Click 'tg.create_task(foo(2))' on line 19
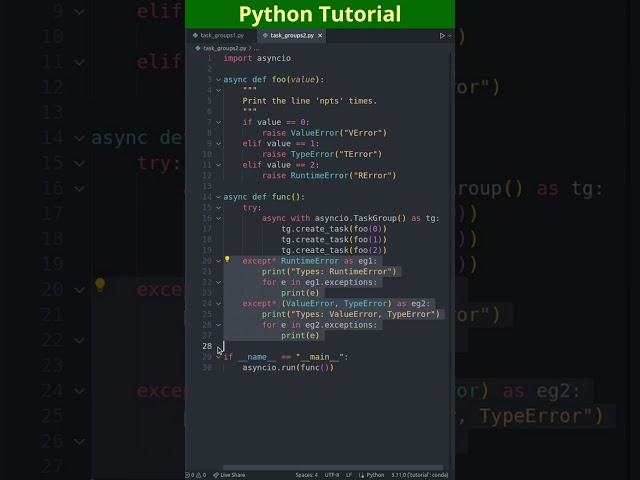The image size is (640, 480). coord(334,250)
